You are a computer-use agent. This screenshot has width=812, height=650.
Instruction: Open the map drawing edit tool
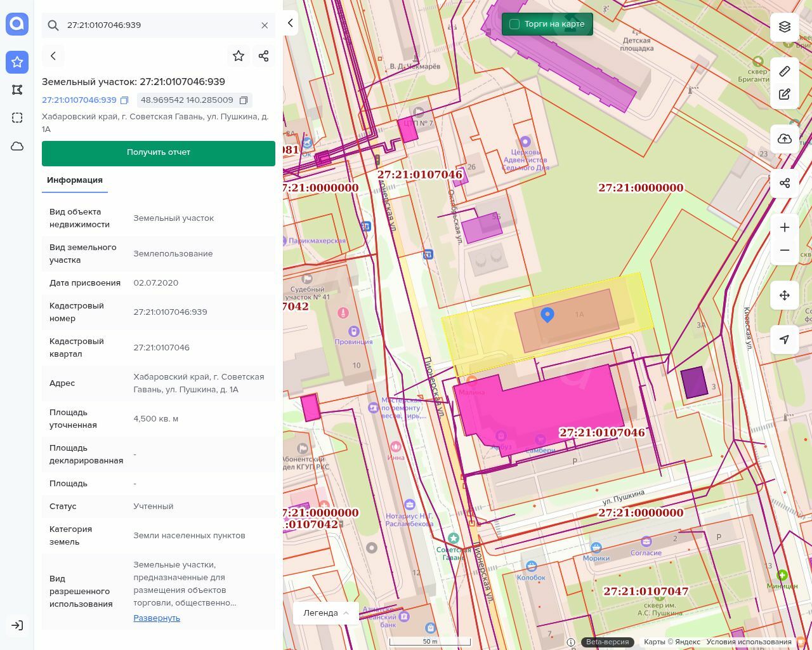point(785,95)
